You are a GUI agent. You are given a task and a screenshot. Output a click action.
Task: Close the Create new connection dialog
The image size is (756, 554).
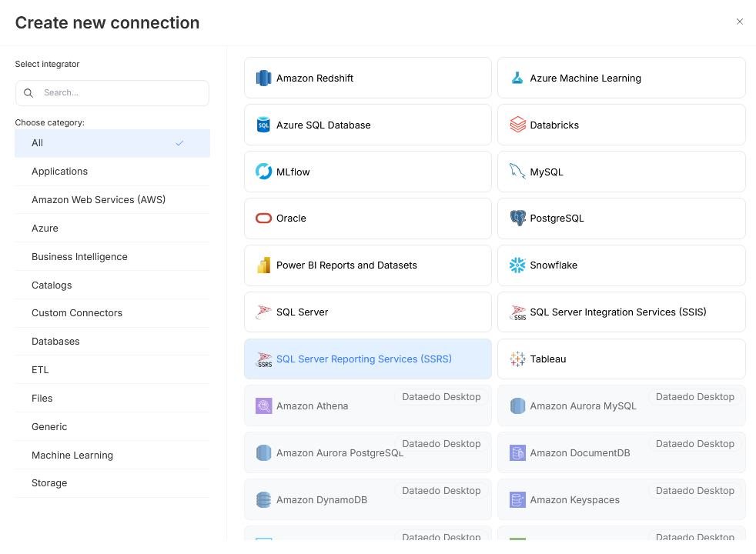(x=740, y=22)
